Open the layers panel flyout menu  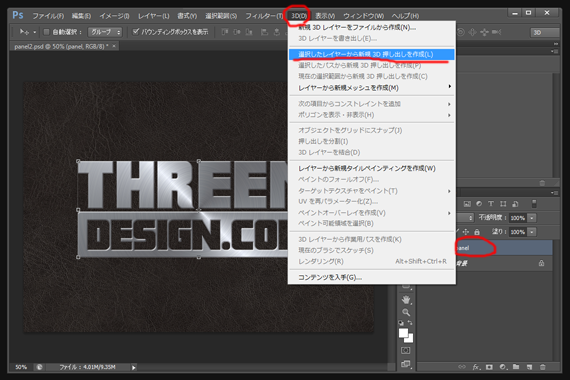(x=554, y=192)
